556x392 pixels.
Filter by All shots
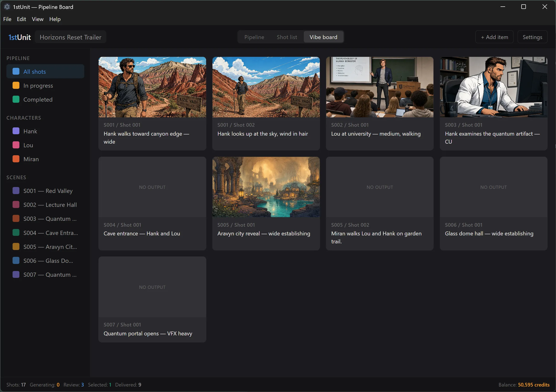[x=45, y=71]
